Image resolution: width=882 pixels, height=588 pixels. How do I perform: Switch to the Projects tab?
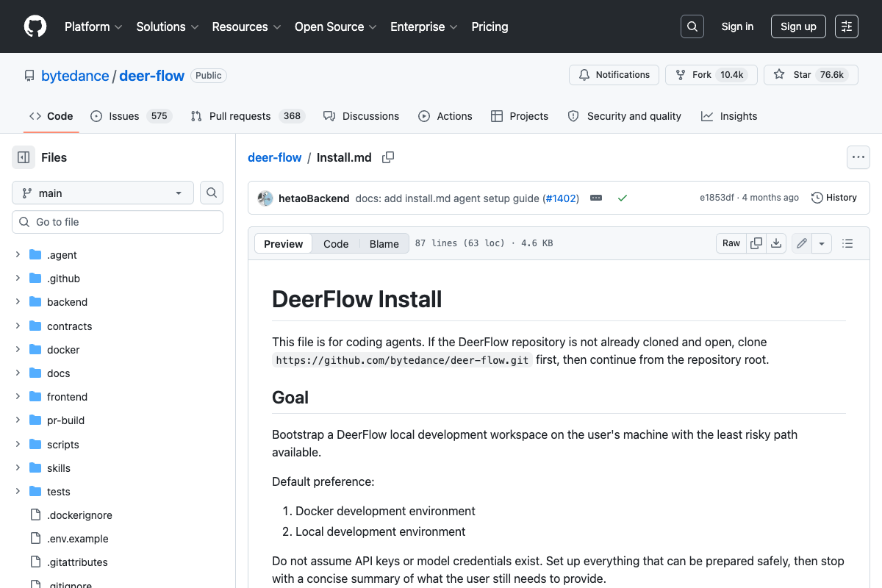pos(520,116)
